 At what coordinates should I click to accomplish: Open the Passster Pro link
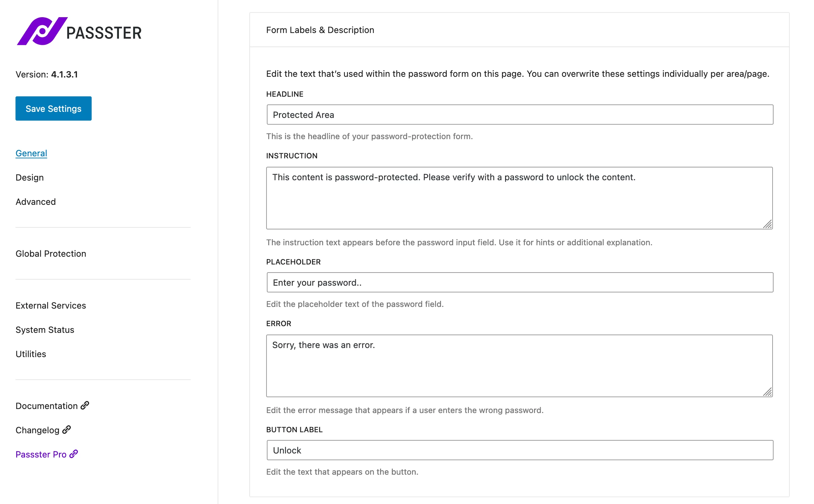click(41, 454)
